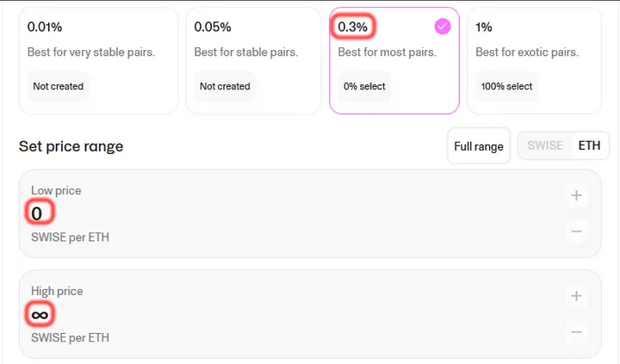620x364 pixels.
Task: Click 'Best for most pairs.' description
Action: tap(387, 52)
